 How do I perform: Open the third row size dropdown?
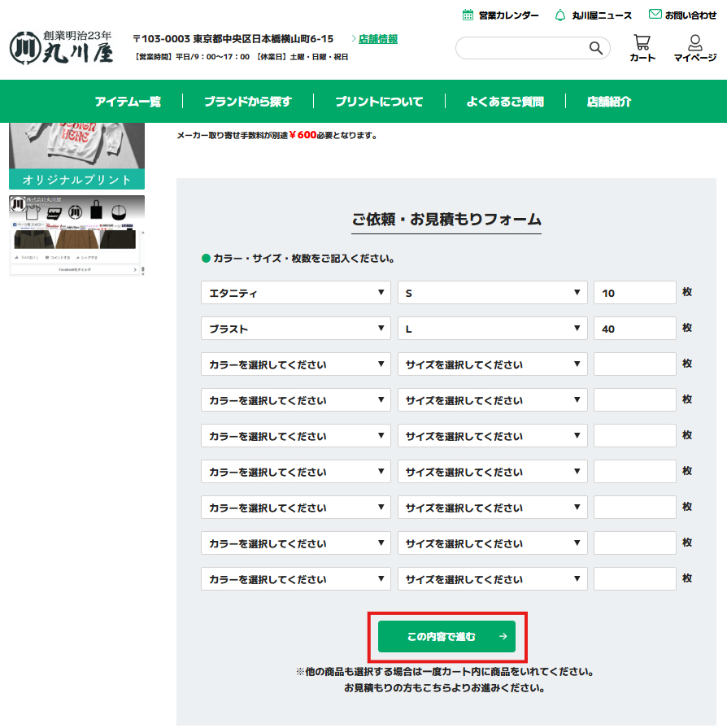point(493,364)
